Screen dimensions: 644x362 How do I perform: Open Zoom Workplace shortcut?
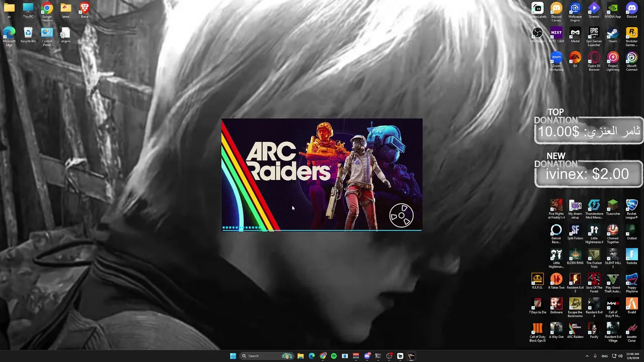556,62
